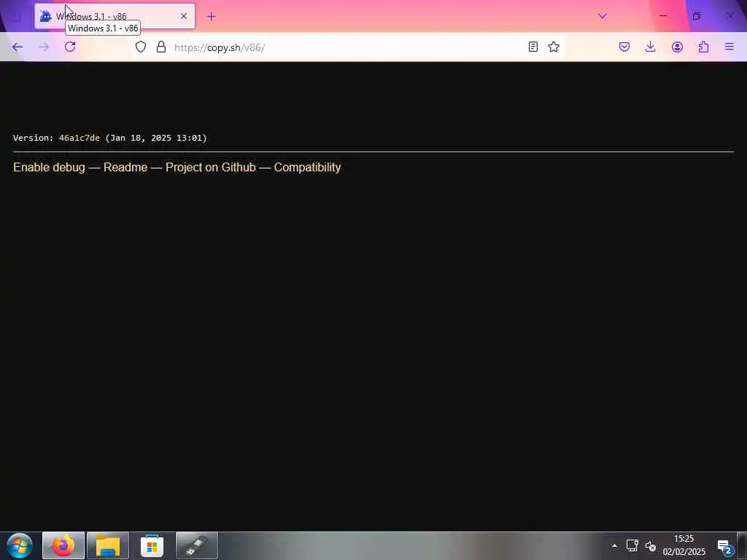Open the Pocket save icon

click(624, 47)
